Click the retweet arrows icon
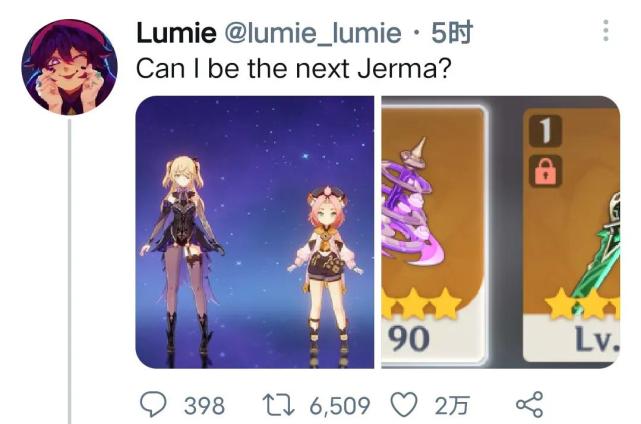641x424 pixels. click(278, 404)
